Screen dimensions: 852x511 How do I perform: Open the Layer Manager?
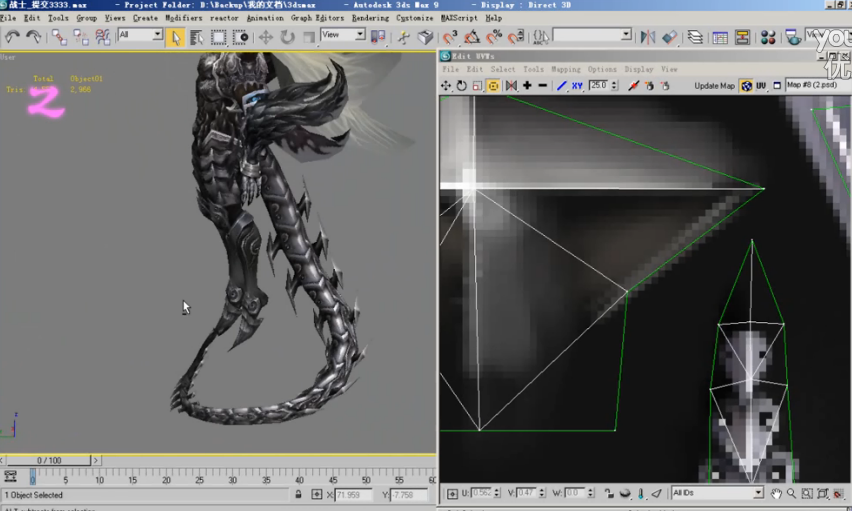pyautogui.click(x=695, y=37)
